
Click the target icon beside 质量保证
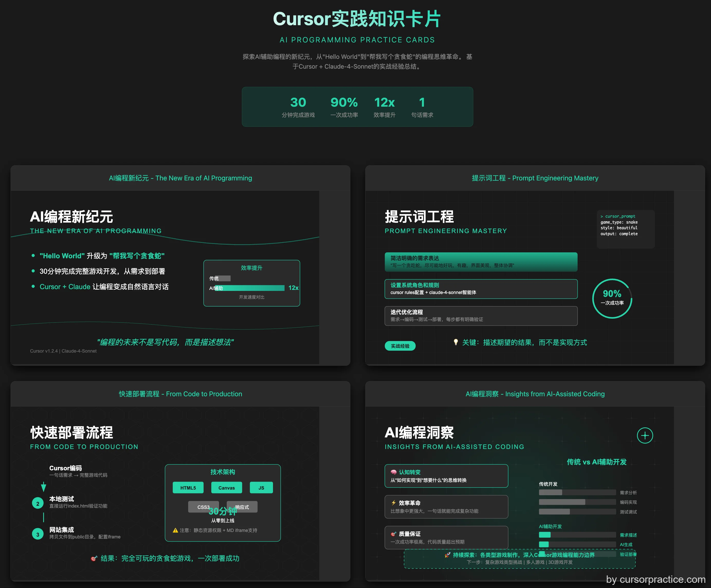[x=394, y=534]
